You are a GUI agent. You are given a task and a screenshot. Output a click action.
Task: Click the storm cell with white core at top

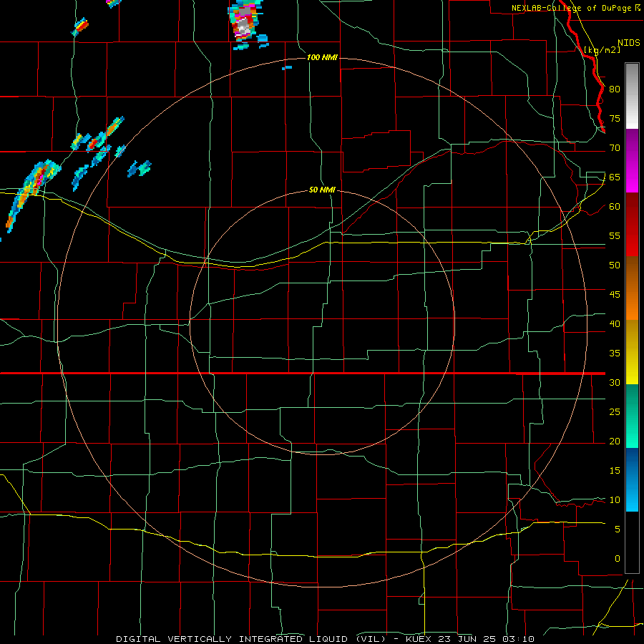245,21
